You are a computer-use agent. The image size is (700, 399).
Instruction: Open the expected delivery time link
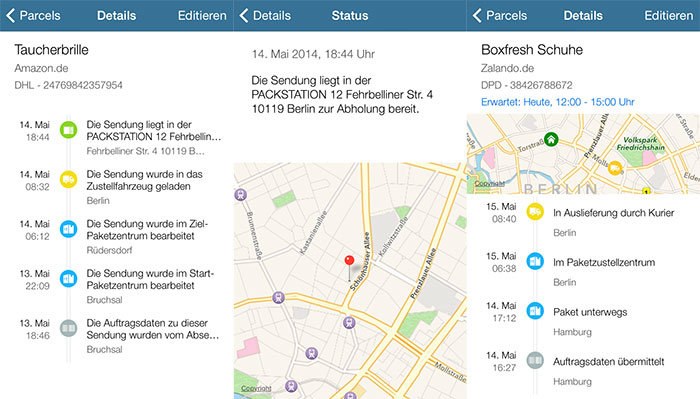coord(558,102)
